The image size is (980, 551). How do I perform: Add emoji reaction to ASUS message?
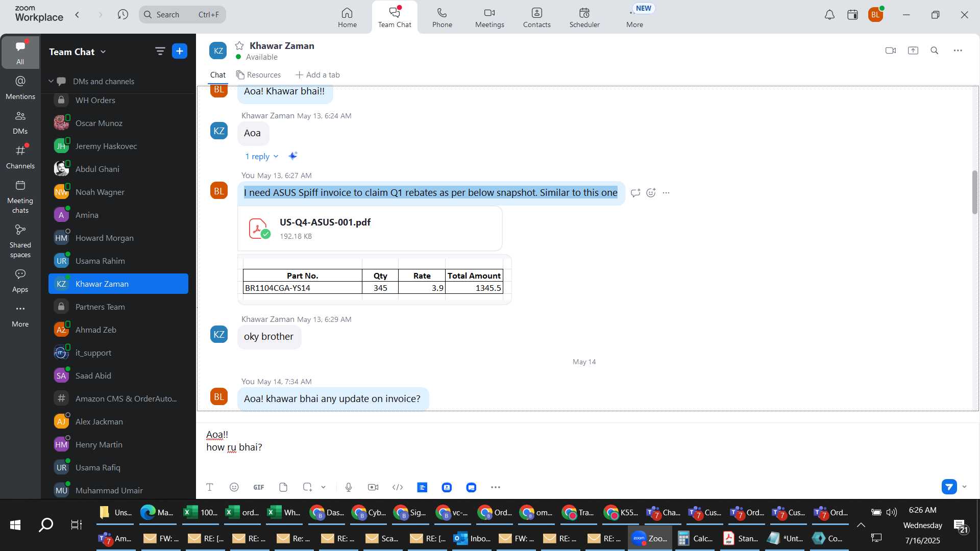tap(651, 193)
